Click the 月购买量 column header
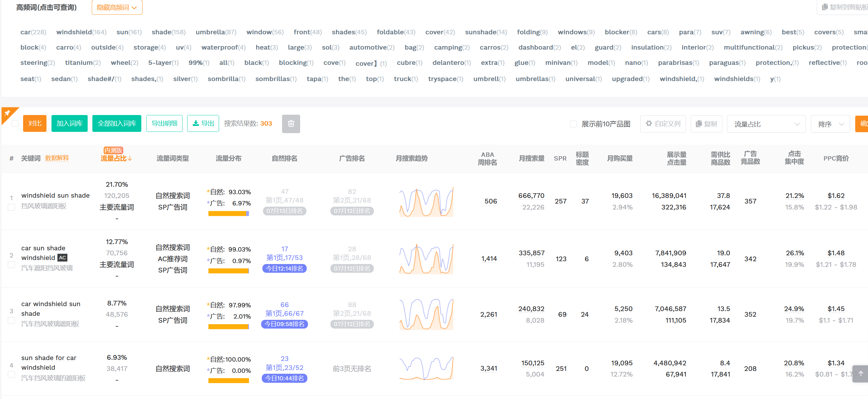Image resolution: width=868 pixels, height=399 pixels. [619, 158]
